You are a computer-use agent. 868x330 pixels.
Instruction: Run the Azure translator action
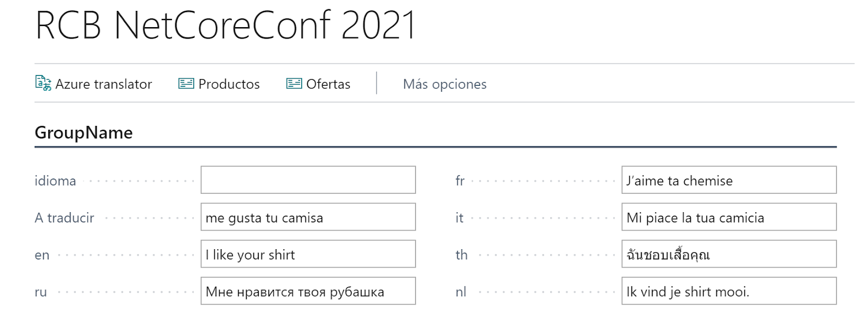(94, 84)
